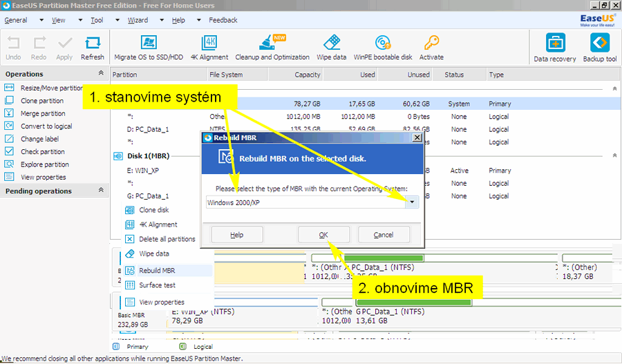The height and width of the screenshot is (364, 622).
Task: Create WinPE bootable disk
Action: coord(382,44)
